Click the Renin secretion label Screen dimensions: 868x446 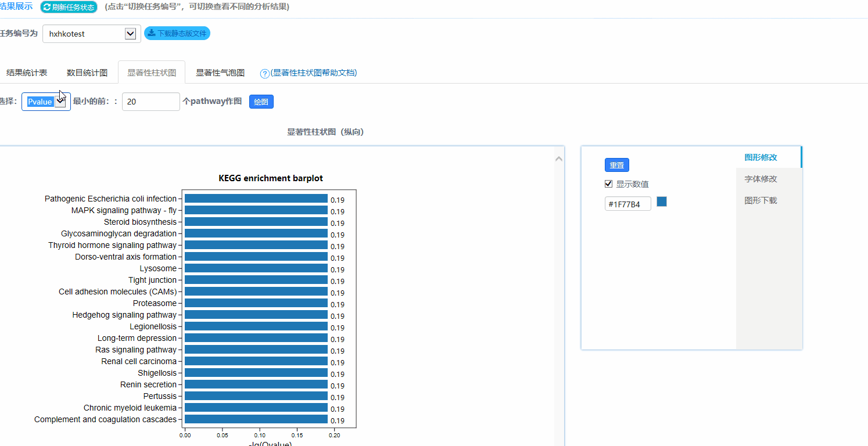click(148, 384)
